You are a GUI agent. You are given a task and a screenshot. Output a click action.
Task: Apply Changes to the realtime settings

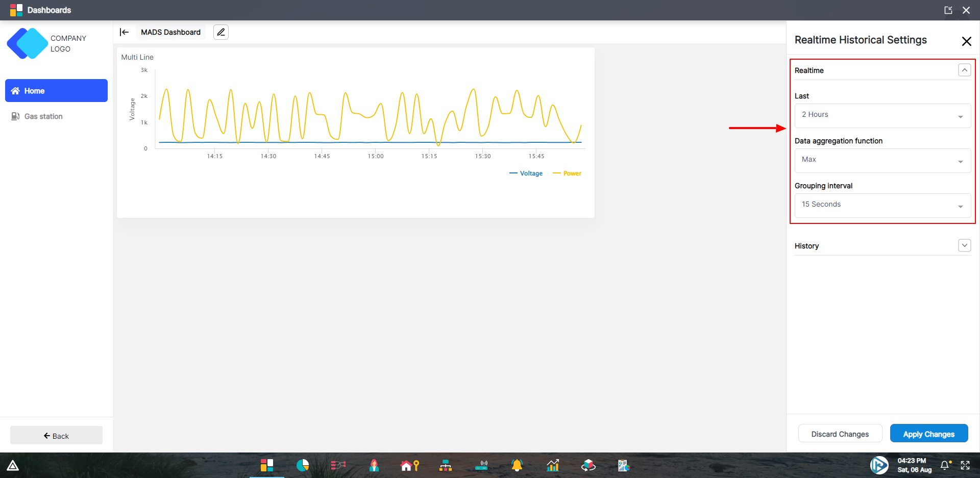pos(928,433)
